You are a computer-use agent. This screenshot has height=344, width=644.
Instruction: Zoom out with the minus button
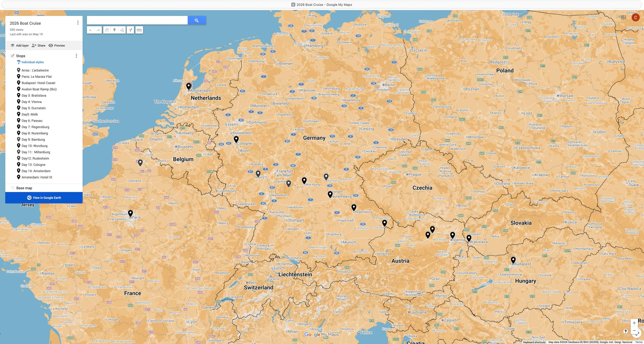point(634,330)
